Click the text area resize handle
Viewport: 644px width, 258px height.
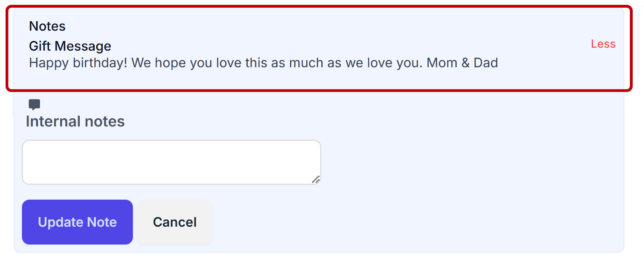(316, 180)
